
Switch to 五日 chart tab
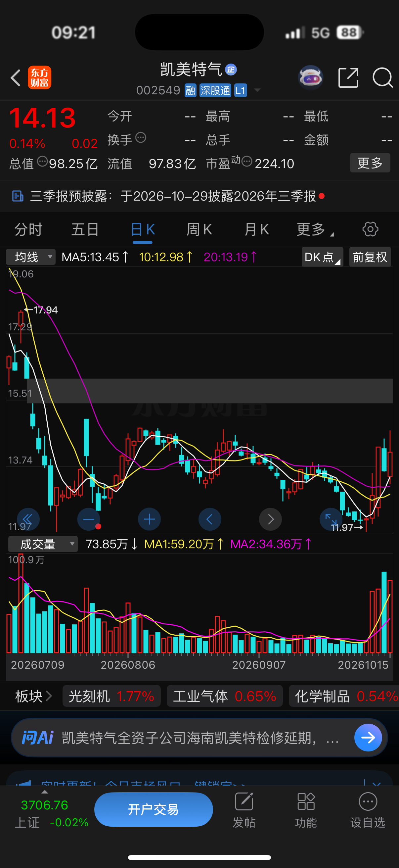[x=85, y=229]
